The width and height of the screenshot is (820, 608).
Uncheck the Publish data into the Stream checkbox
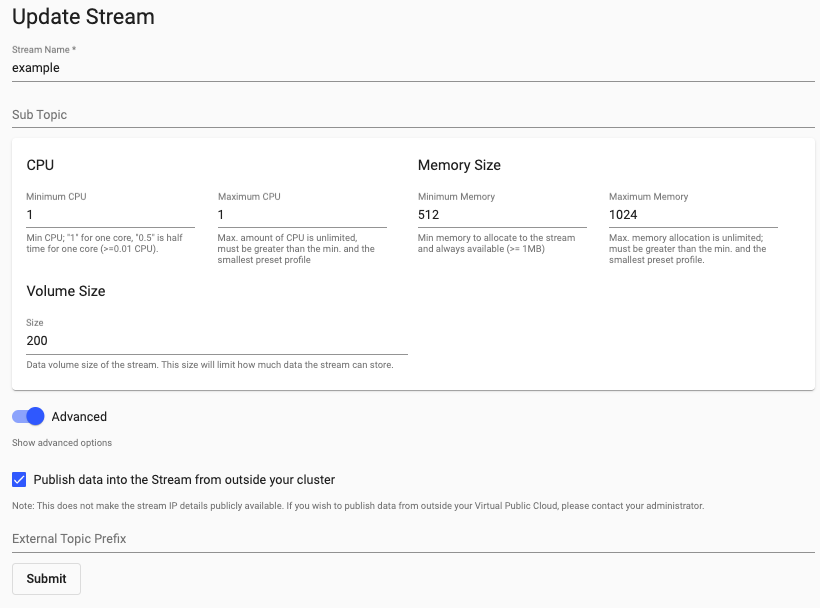click(19, 479)
